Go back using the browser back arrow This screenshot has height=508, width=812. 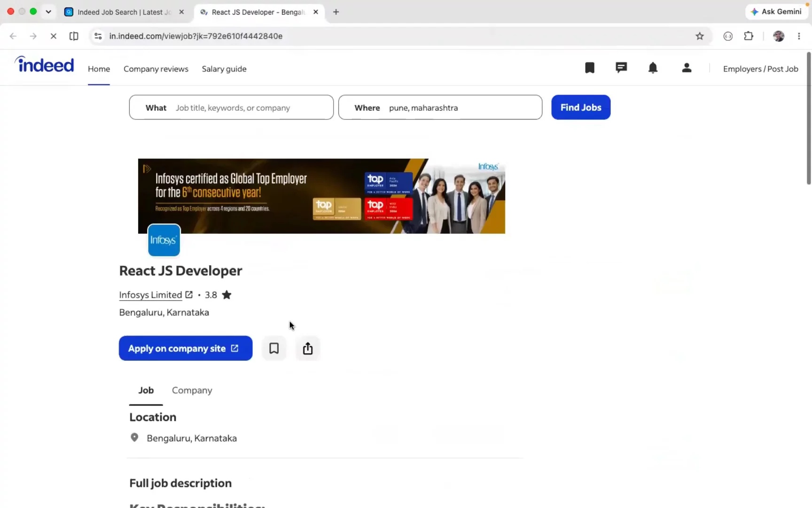(13, 36)
